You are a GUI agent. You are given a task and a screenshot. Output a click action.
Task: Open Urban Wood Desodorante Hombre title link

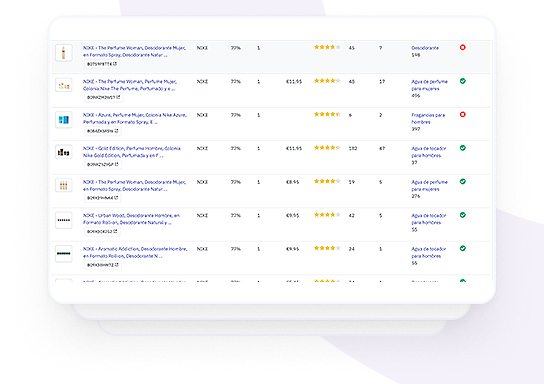[x=131, y=219]
